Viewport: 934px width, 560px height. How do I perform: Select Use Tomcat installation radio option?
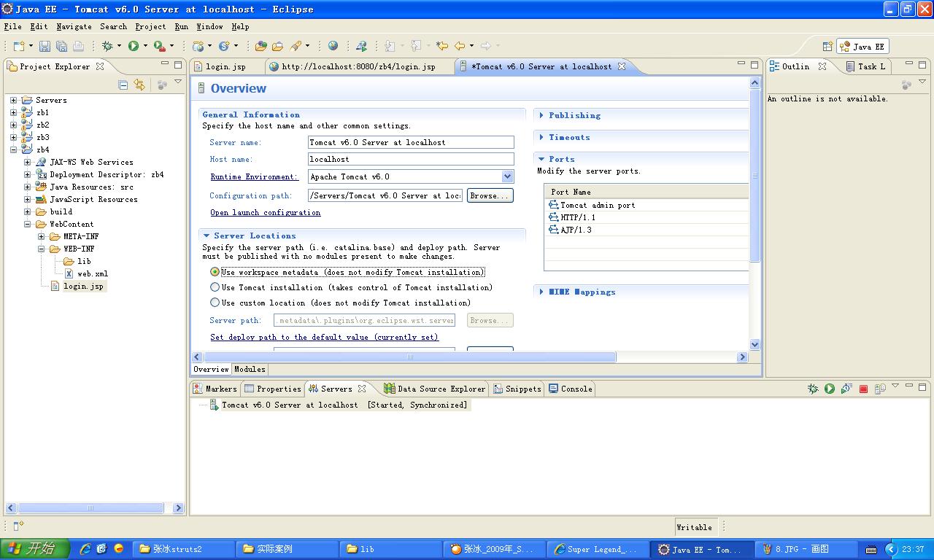pyautogui.click(x=215, y=287)
